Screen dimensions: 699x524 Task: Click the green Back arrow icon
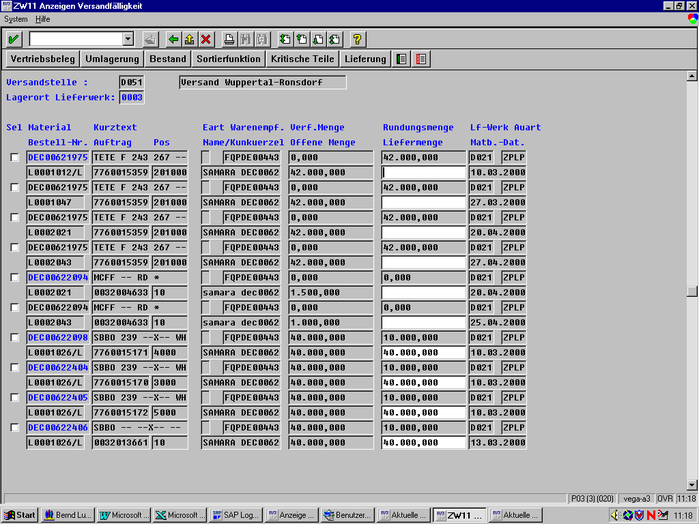pyautogui.click(x=173, y=39)
